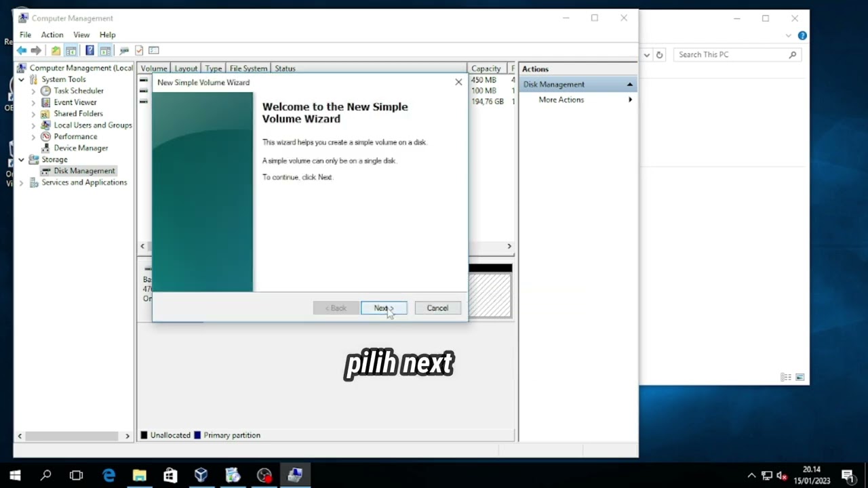Image resolution: width=868 pixels, height=488 pixels.
Task: Click the Up one level folder icon
Action: pos(56,50)
